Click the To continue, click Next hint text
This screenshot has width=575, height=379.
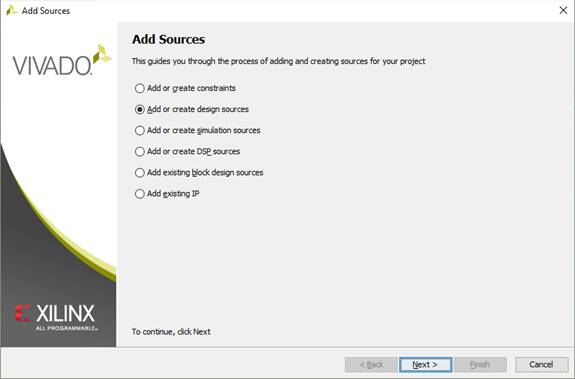point(171,332)
